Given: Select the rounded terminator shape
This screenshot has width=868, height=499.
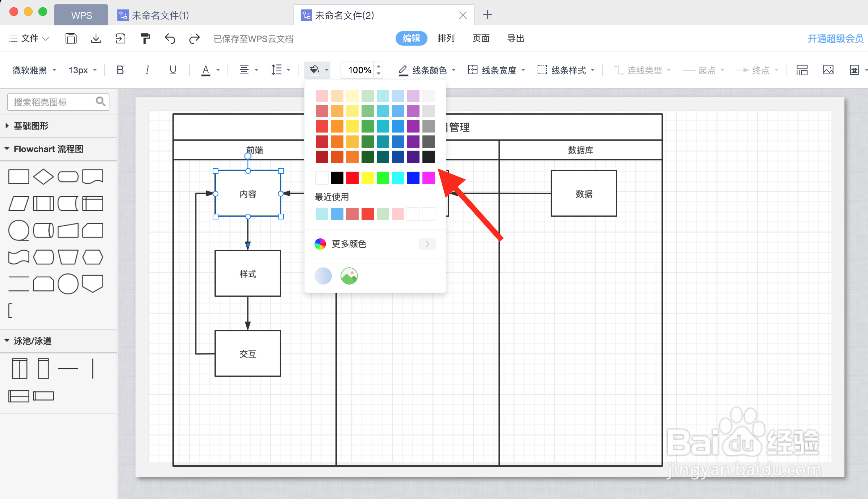Looking at the screenshot, I should (68, 177).
